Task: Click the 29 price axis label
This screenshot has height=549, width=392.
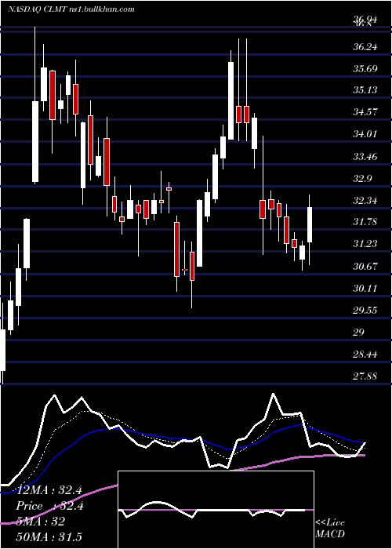Action: coord(359,333)
